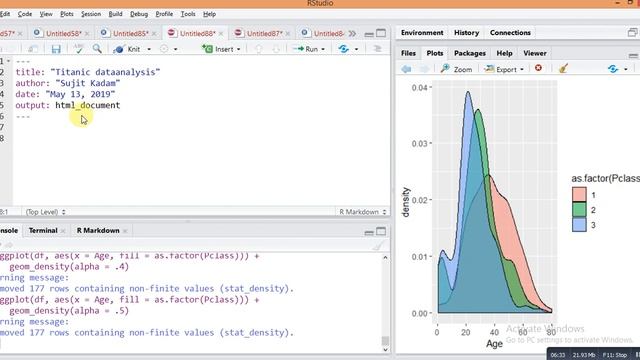Image resolution: width=640 pixels, height=360 pixels.
Task: Show more open tabs chevron
Action: pyautogui.click(x=352, y=33)
